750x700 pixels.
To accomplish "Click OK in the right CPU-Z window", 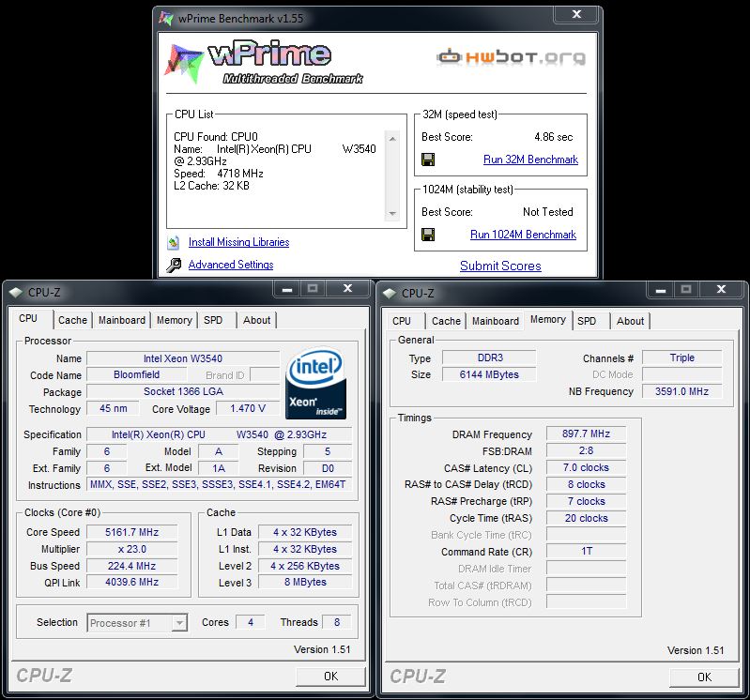I will (704, 677).
